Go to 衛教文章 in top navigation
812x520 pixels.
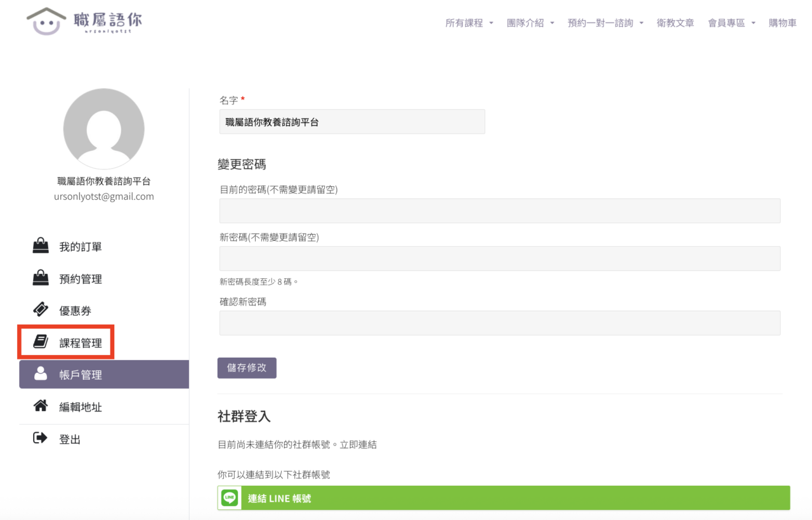pos(675,23)
